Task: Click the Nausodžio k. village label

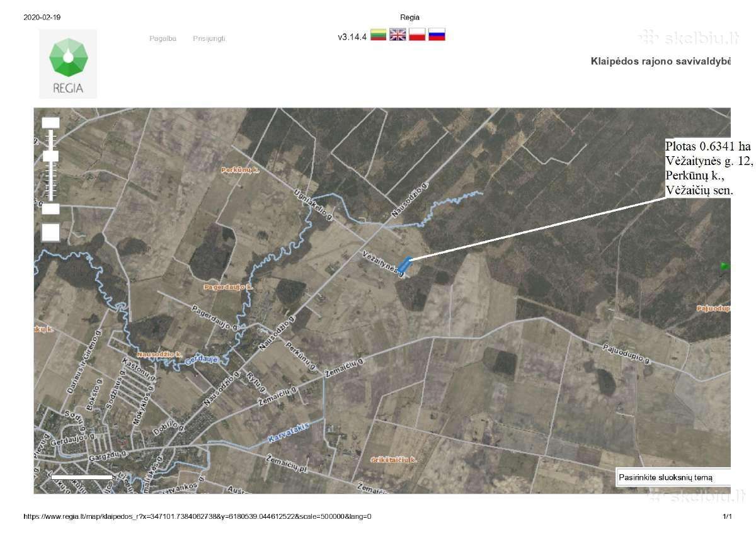Action: tap(159, 355)
